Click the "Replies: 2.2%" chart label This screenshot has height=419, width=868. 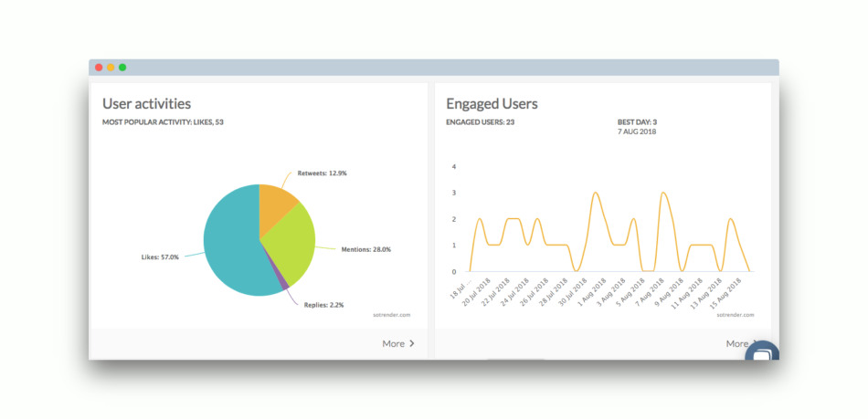(x=324, y=304)
